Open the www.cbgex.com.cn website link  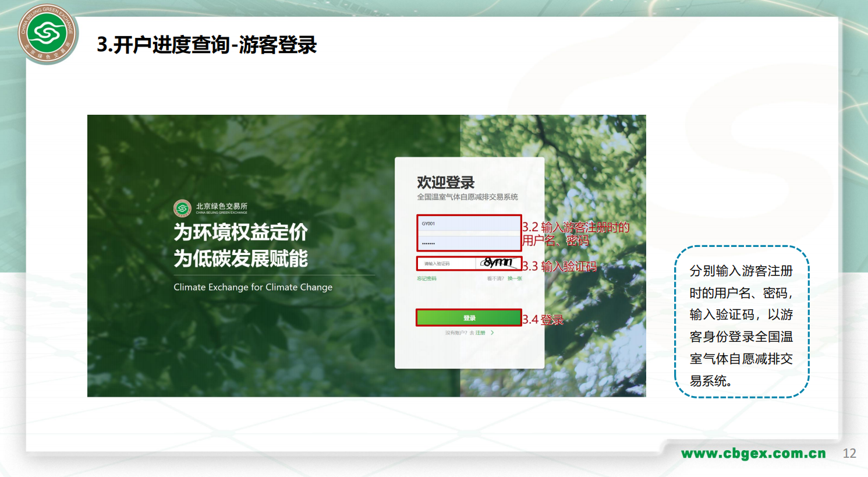[x=753, y=454]
